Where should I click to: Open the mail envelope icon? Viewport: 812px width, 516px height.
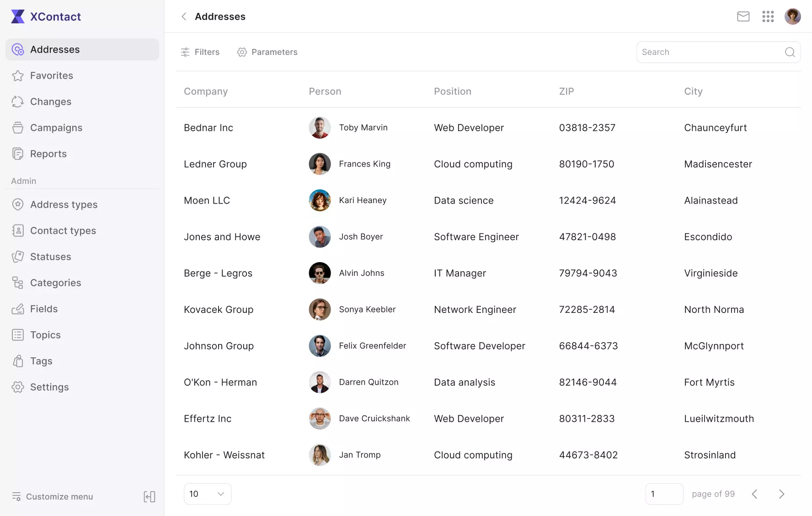[x=743, y=16]
